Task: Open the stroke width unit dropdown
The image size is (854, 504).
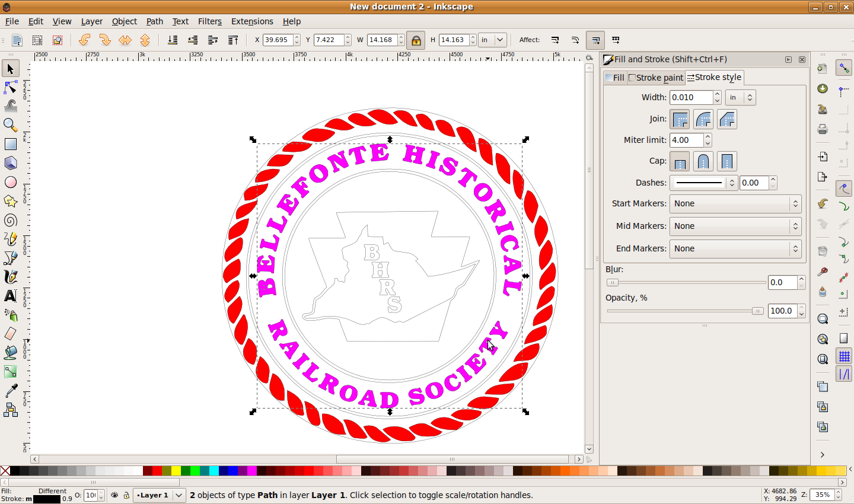Action: pos(740,97)
